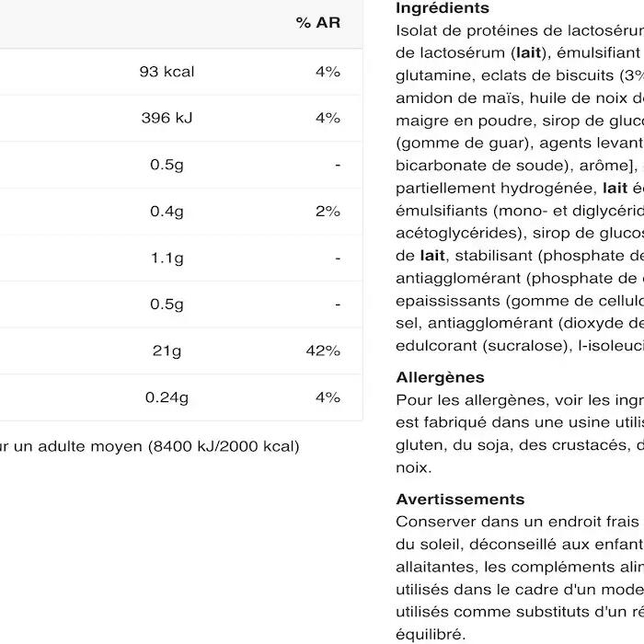Click the 4% beside the 0.24g value
Viewport: 644px width, 644px height.
click(x=328, y=397)
